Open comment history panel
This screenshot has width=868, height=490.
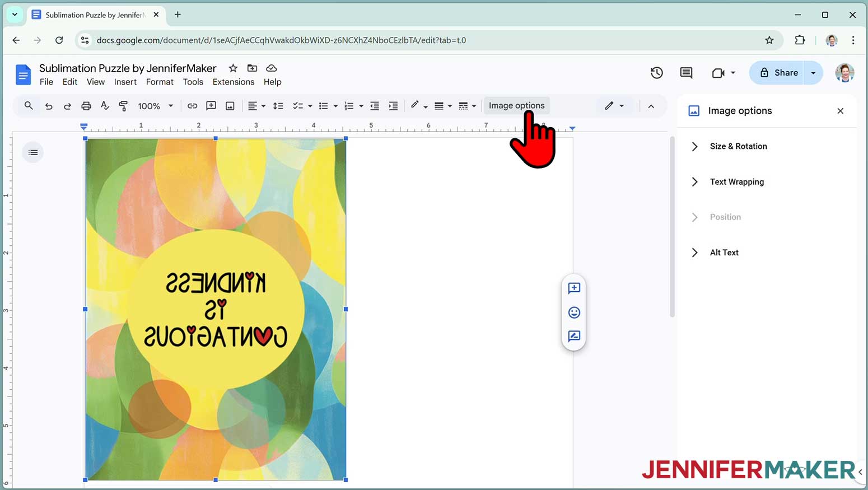(686, 73)
